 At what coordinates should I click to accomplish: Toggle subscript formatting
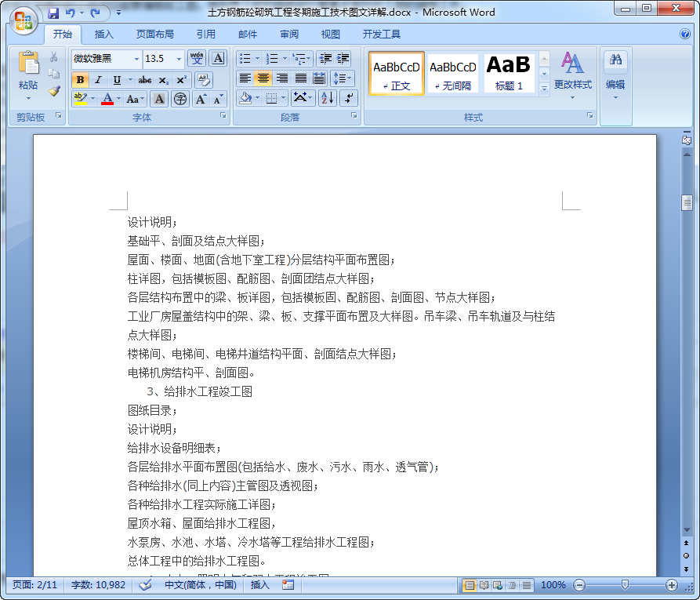click(x=163, y=80)
